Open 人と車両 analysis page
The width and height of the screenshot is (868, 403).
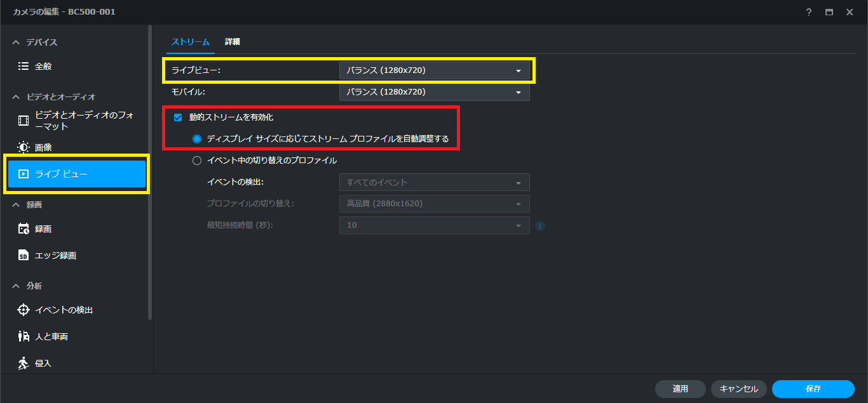pos(76,336)
